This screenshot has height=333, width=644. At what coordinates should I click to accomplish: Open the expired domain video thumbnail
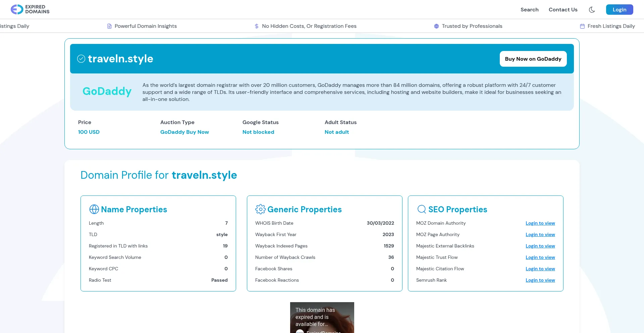322,318
